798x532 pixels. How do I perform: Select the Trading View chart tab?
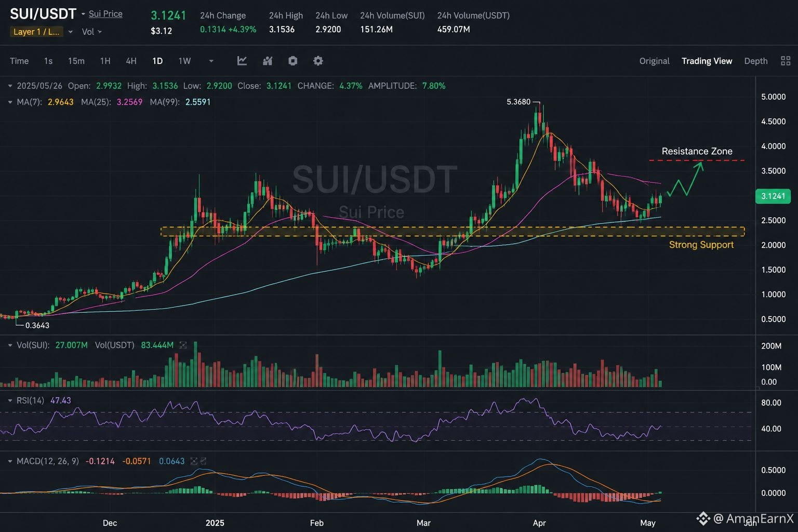pyautogui.click(x=707, y=61)
